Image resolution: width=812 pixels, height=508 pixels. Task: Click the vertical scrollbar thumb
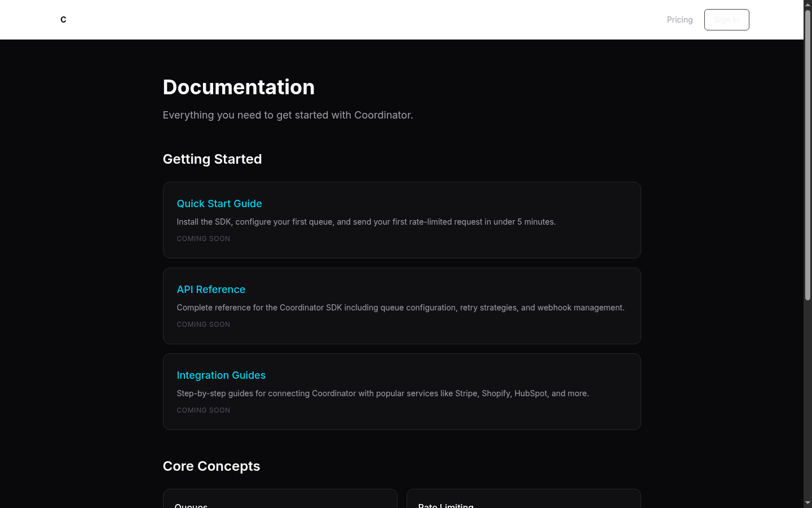point(807,155)
